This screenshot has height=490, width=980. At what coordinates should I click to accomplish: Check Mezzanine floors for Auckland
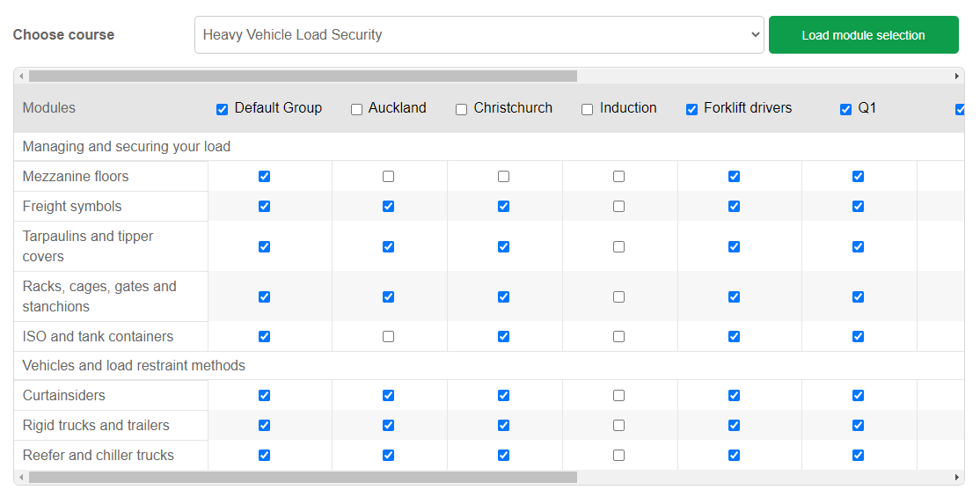tap(389, 176)
